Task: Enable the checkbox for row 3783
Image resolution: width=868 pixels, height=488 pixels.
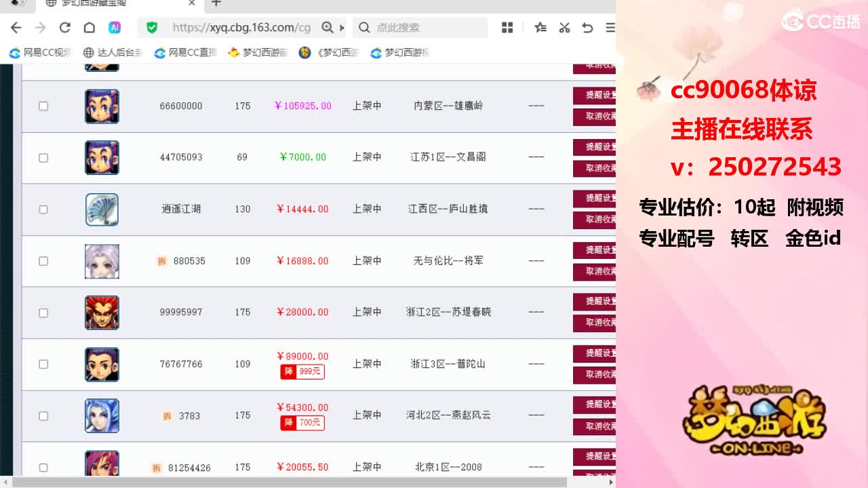Action: 43,415
